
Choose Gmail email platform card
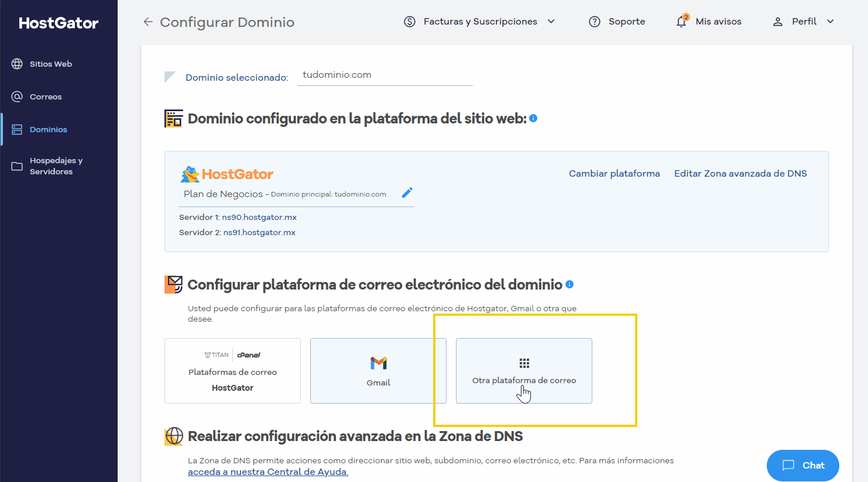378,371
